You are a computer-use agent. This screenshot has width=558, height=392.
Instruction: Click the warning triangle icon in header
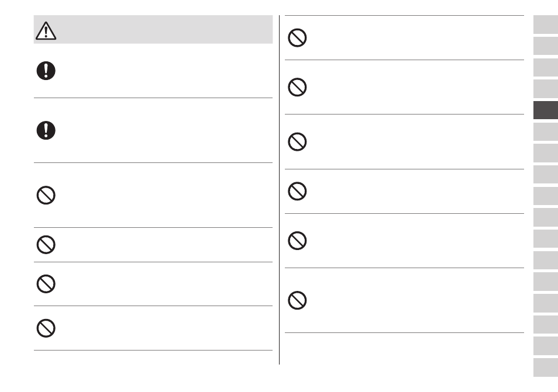tap(46, 30)
